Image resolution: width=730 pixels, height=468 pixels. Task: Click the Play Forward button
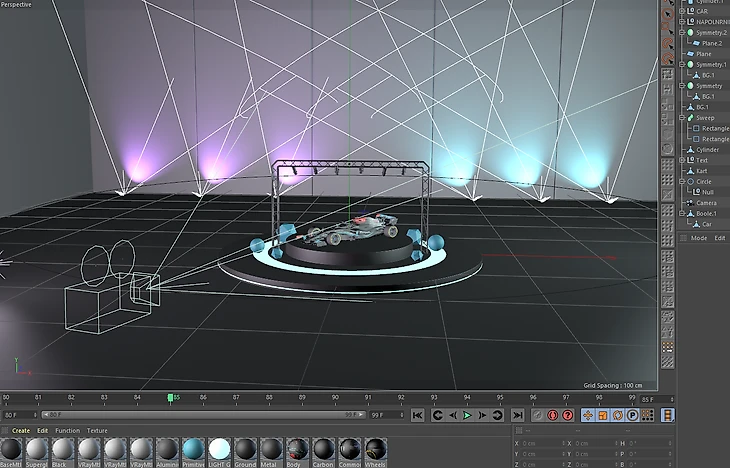coord(467,415)
